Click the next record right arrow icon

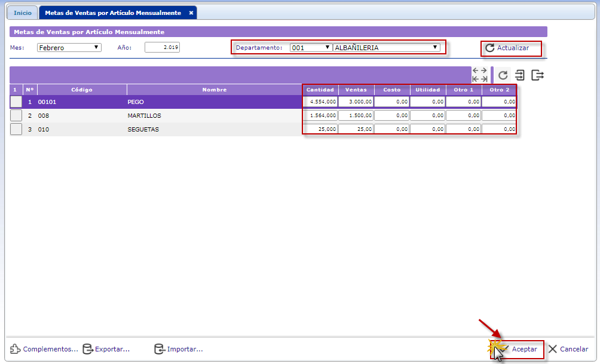point(483,71)
